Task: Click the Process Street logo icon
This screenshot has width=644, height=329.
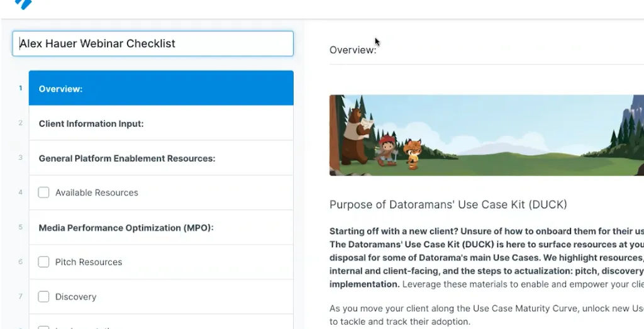Action: pos(23,4)
